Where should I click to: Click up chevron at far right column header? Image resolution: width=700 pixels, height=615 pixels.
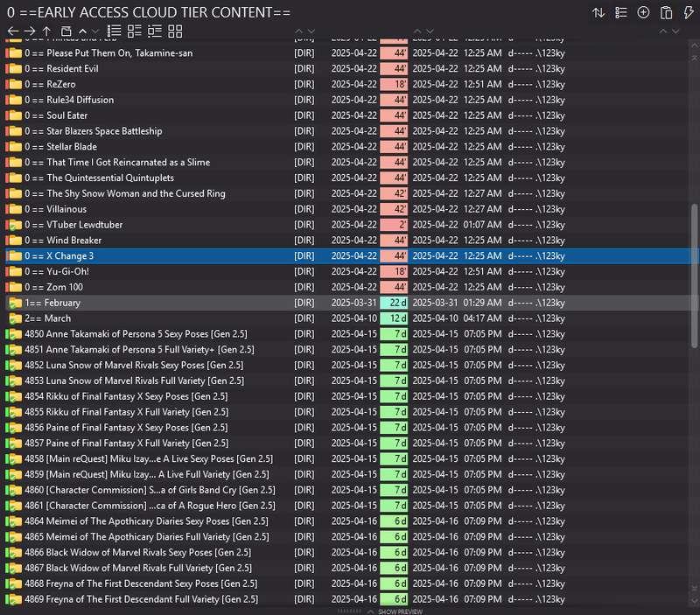tap(663, 31)
